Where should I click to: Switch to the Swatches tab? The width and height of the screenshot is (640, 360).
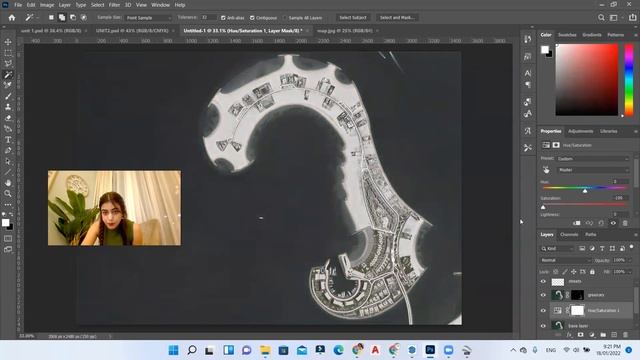click(567, 35)
